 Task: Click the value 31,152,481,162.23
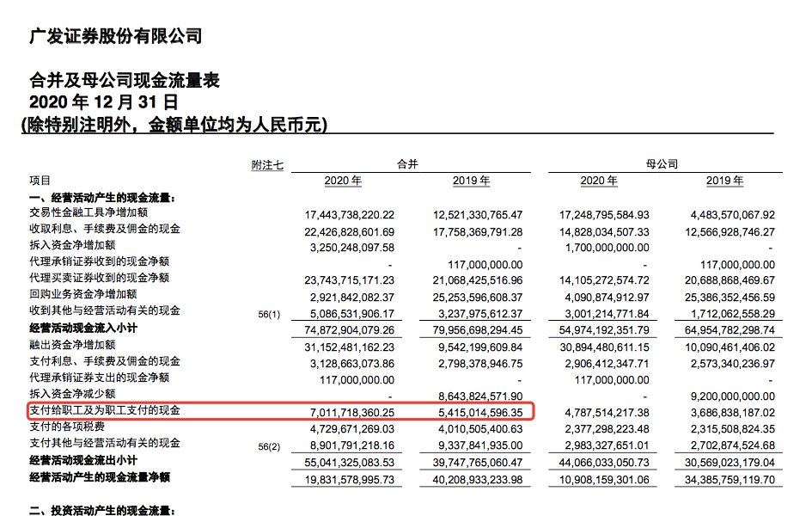(x=350, y=347)
